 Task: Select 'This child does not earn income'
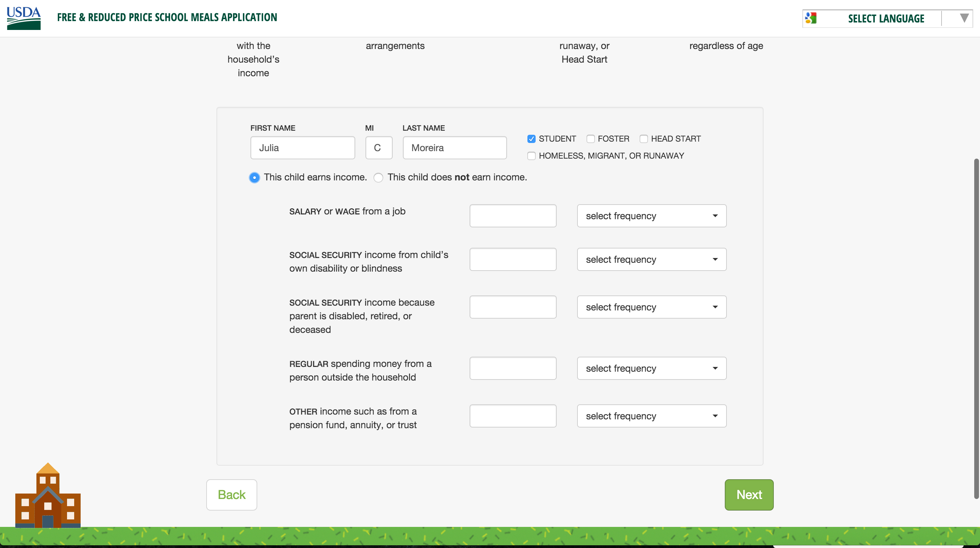coord(378,178)
